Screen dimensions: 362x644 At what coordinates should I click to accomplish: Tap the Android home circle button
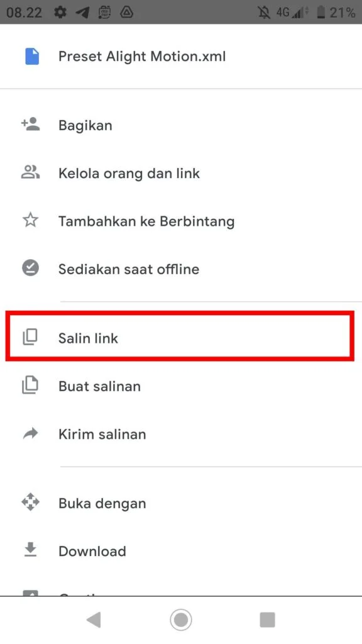tap(181, 619)
